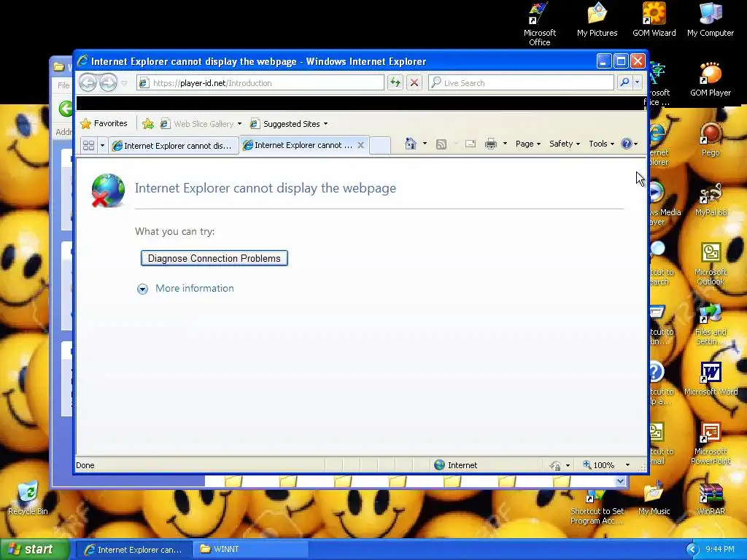Screen dimensions: 747x560
Task: Switch to the WINNT taskbar button
Action: [251, 550]
